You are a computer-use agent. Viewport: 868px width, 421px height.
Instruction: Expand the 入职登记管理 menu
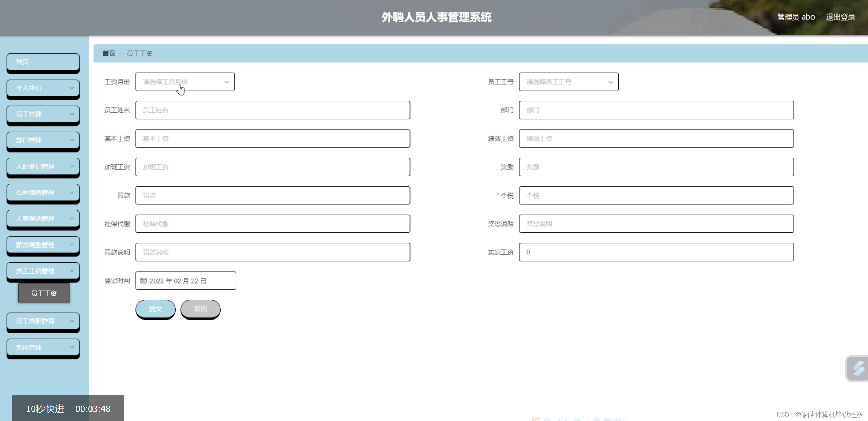(43, 166)
